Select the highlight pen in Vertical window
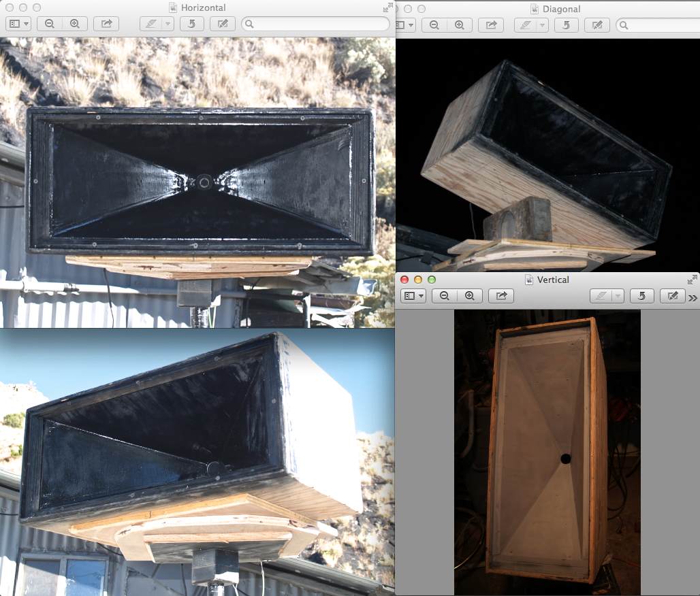 coord(601,296)
